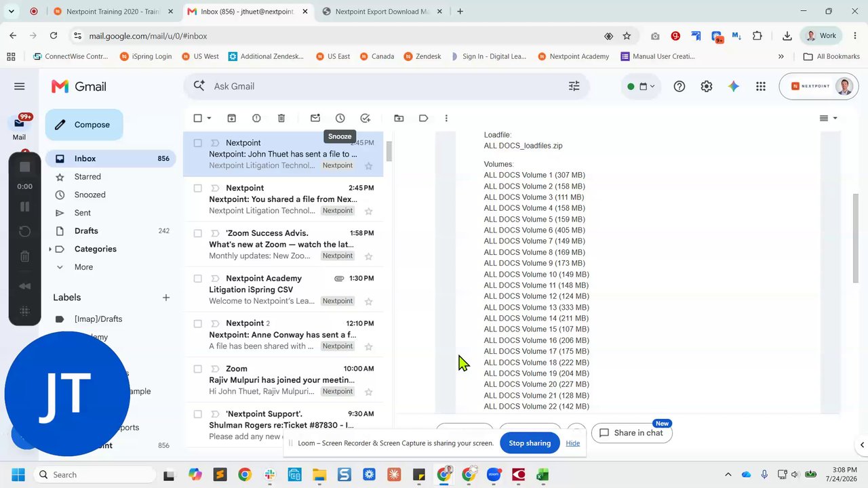The height and width of the screenshot is (488, 868).
Task: Show hidden bookmarks overflow chevron
Action: click(781, 56)
